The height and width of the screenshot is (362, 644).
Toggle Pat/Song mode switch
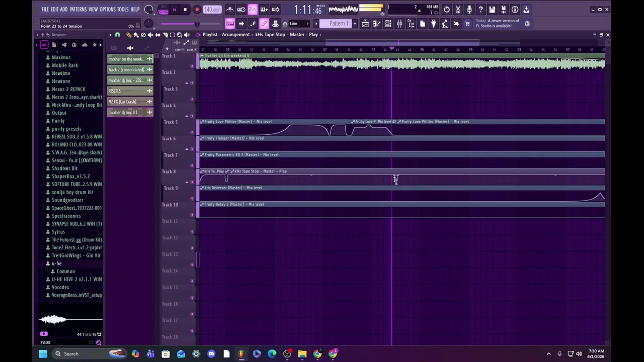point(163,10)
